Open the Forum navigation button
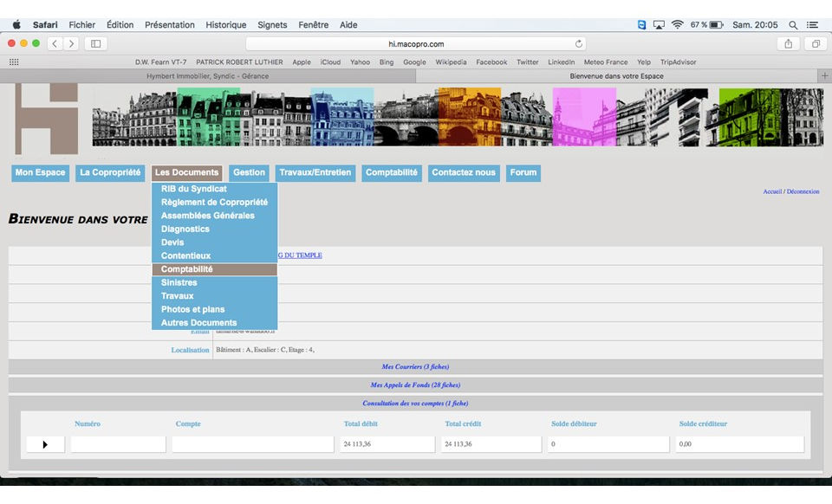This screenshot has height=504, width=832. click(x=523, y=173)
